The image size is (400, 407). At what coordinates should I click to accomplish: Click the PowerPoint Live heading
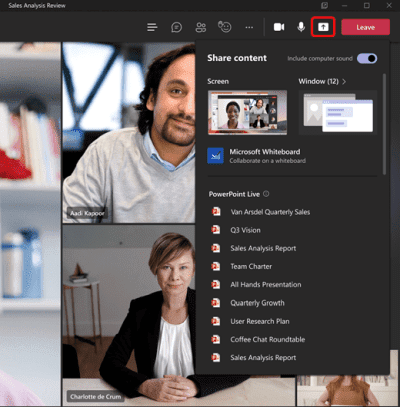[x=234, y=194]
